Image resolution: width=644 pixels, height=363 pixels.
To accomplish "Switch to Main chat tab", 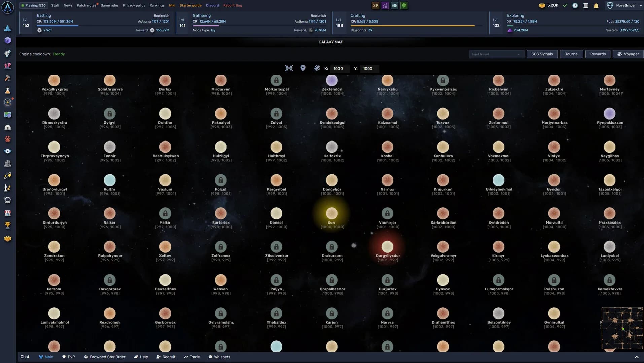I will click(x=46, y=357).
